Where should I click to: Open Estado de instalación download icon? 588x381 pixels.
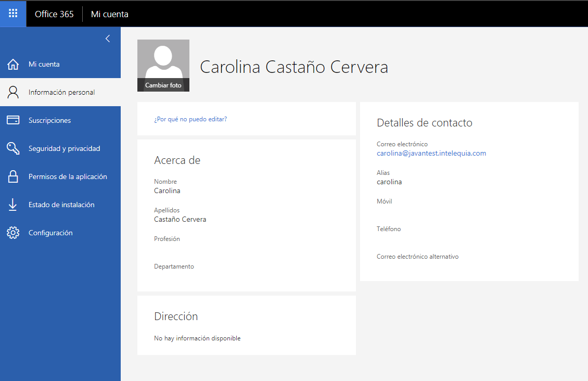pyautogui.click(x=12, y=204)
